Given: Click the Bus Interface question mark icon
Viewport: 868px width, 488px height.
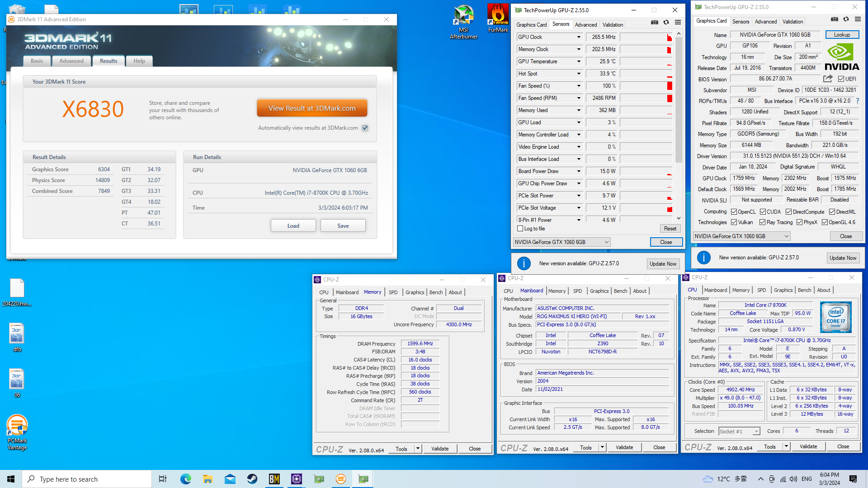Looking at the screenshot, I should coord(857,101).
